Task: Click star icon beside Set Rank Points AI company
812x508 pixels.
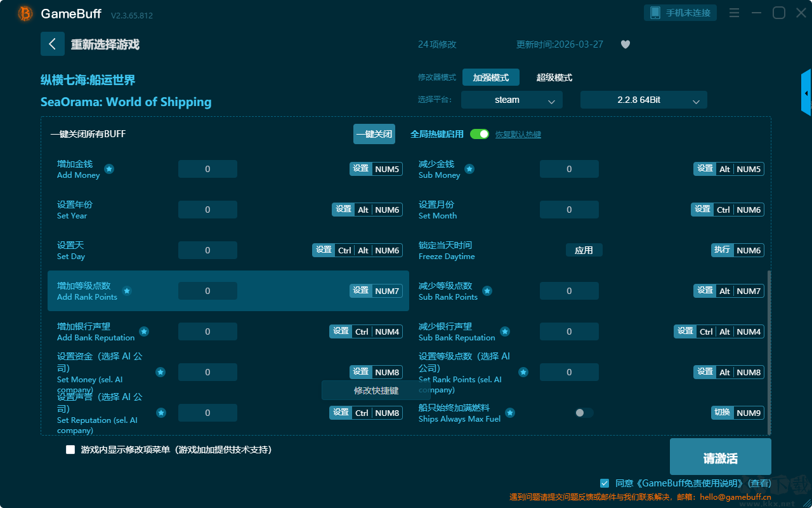Action: (x=523, y=372)
